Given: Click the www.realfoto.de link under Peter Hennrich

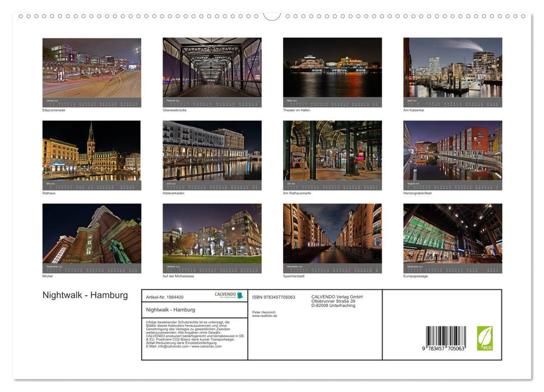Looking at the screenshot, I should tap(263, 316).
